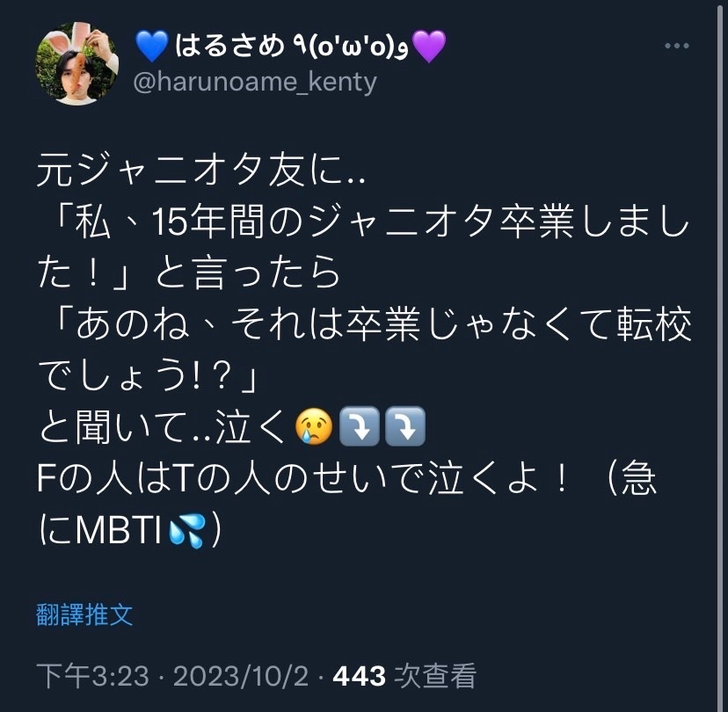Viewport: 728px width, 712px height.
Task: Click the 下午3:23 timestamp
Action: pos(92,676)
